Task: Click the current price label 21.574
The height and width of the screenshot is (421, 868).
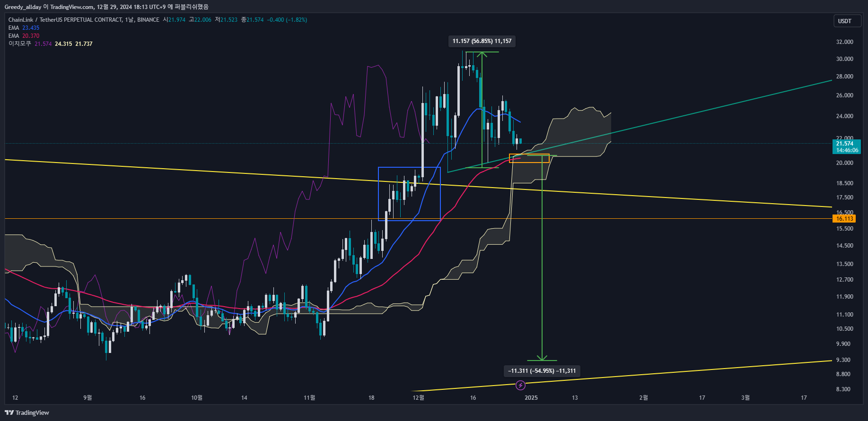Action: tap(845, 144)
